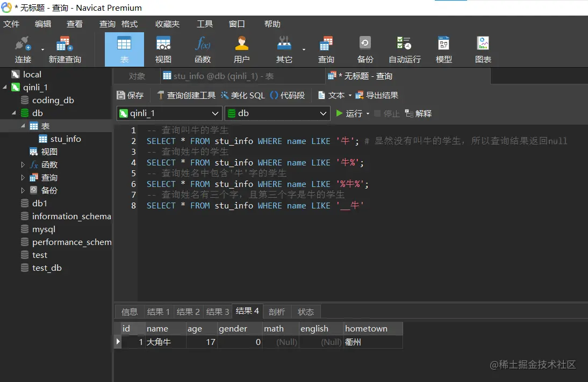Viewport: 588px width, 382px height.
Task: Open the View (视图) toolbar icon
Action: click(163, 49)
